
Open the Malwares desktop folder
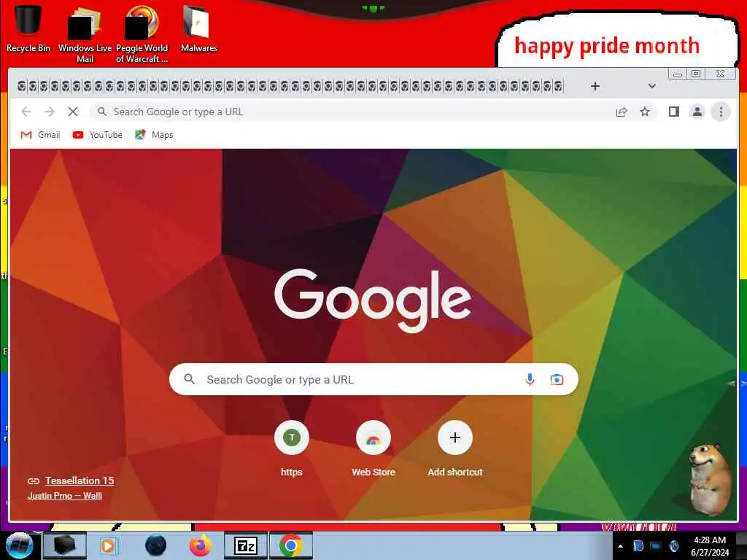198,28
